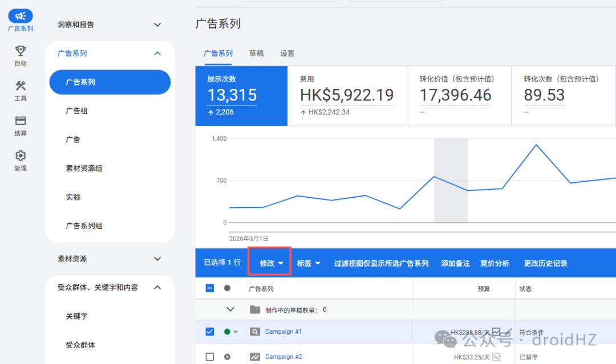Switch to the 草稿 tab

pyautogui.click(x=257, y=54)
